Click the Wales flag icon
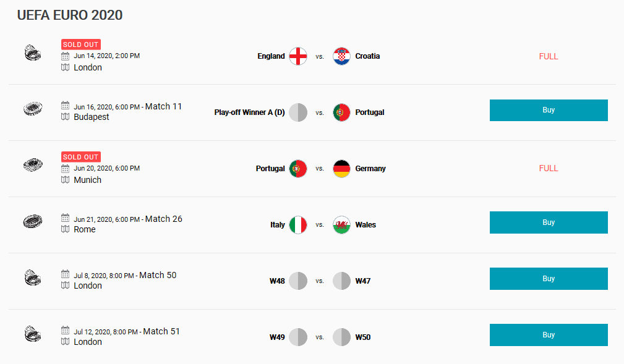Viewport: 624px width, 364px height. point(341,225)
